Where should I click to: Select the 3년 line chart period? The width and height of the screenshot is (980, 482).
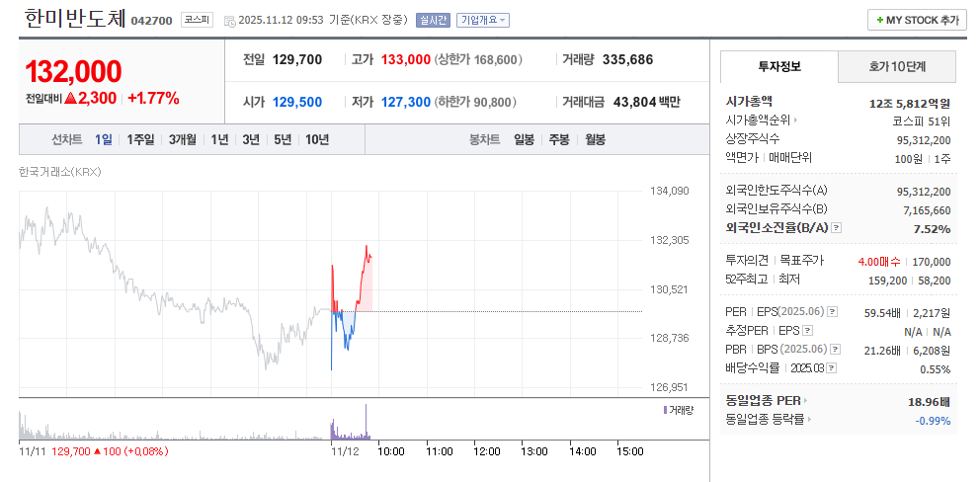[251, 140]
